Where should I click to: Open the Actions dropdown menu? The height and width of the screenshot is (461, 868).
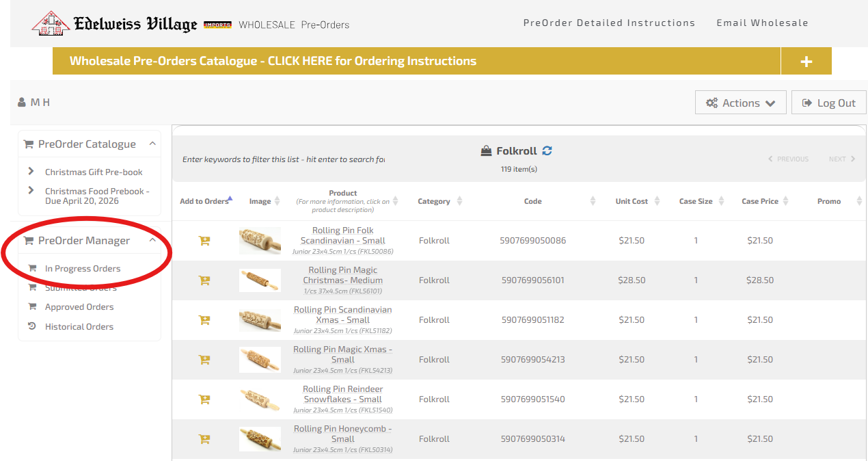[740, 103]
